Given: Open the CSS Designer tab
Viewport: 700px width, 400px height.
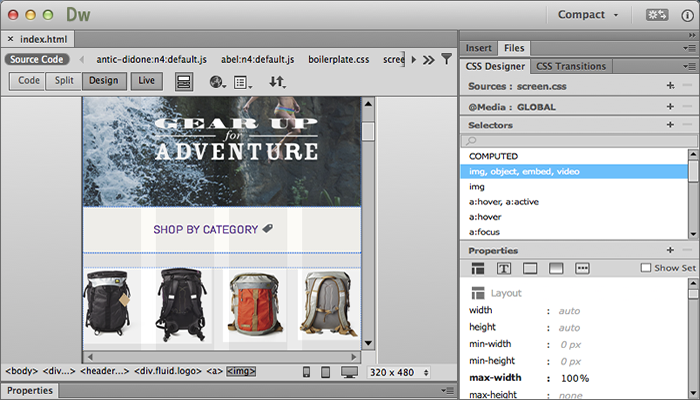Looking at the screenshot, I should [495, 67].
